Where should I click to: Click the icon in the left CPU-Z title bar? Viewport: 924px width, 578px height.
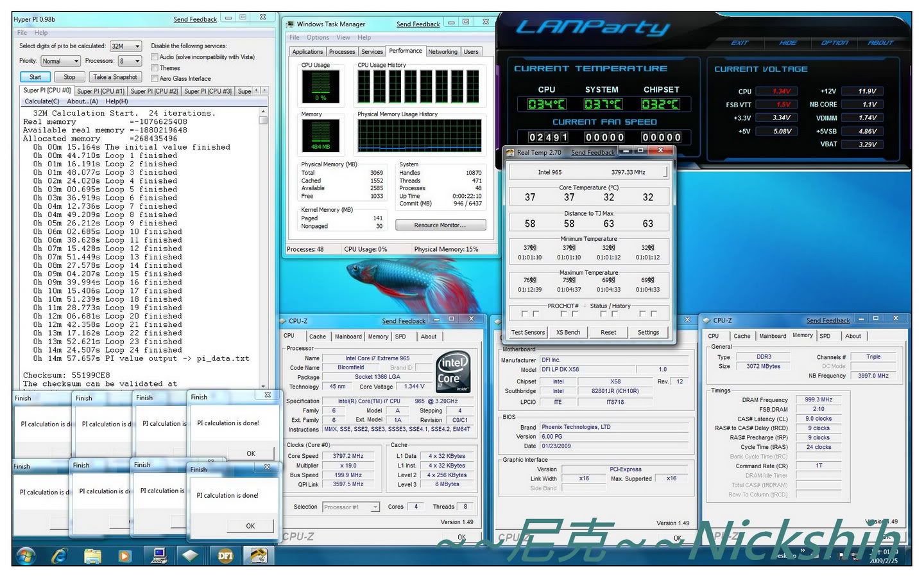[x=283, y=320]
